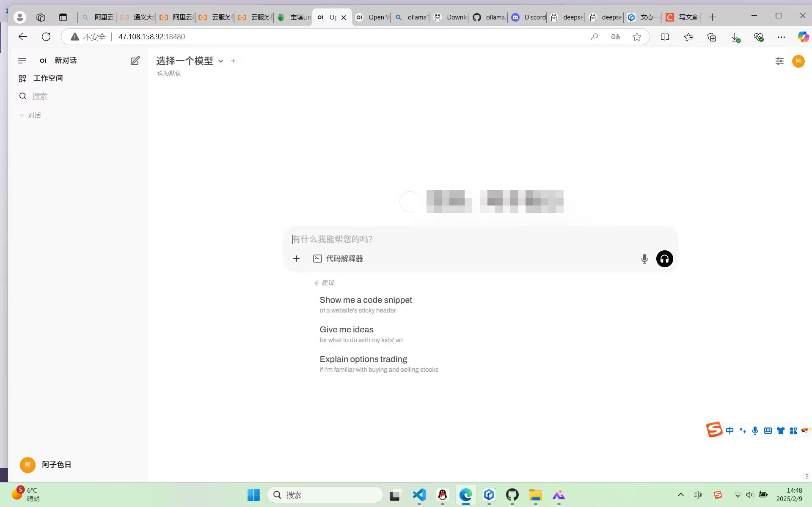Click the 搜索 search field in the sidebar

80,96
